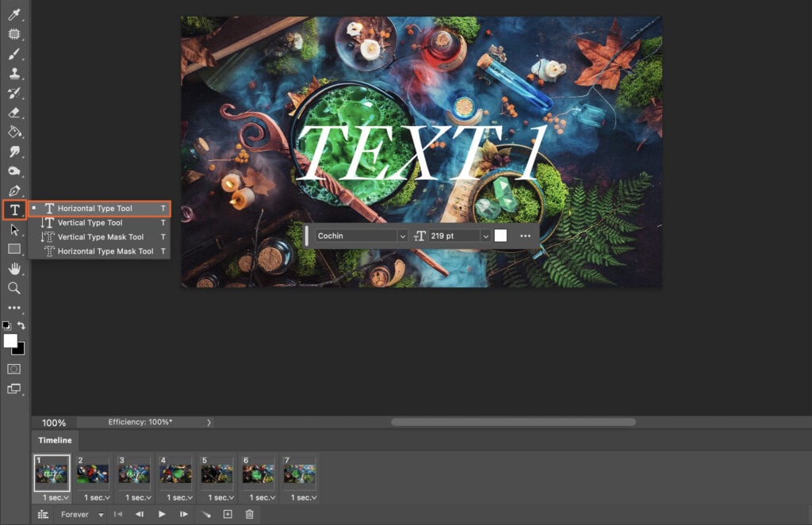Click the Add new frame icon
The height and width of the screenshot is (525, 812).
pos(226,515)
